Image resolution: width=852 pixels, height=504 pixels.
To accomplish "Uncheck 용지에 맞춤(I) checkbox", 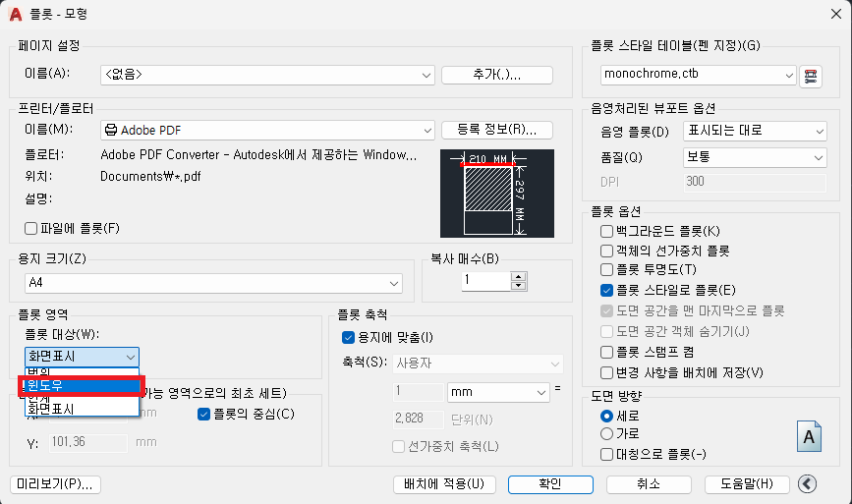I will pos(348,338).
